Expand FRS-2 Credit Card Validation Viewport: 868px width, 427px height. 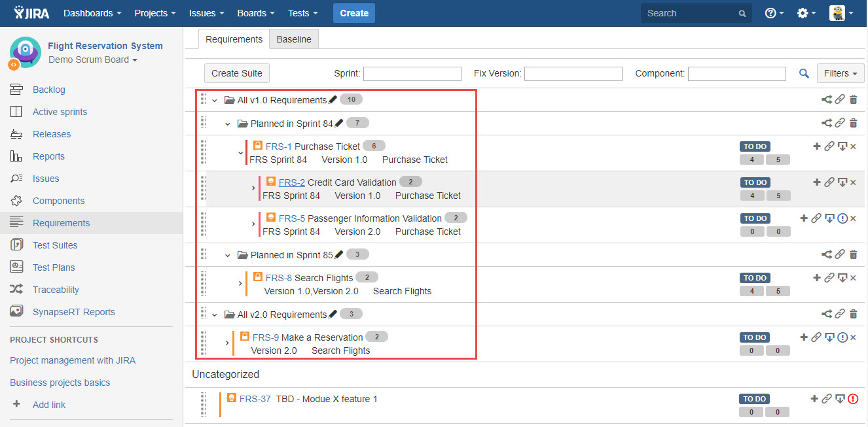(253, 188)
